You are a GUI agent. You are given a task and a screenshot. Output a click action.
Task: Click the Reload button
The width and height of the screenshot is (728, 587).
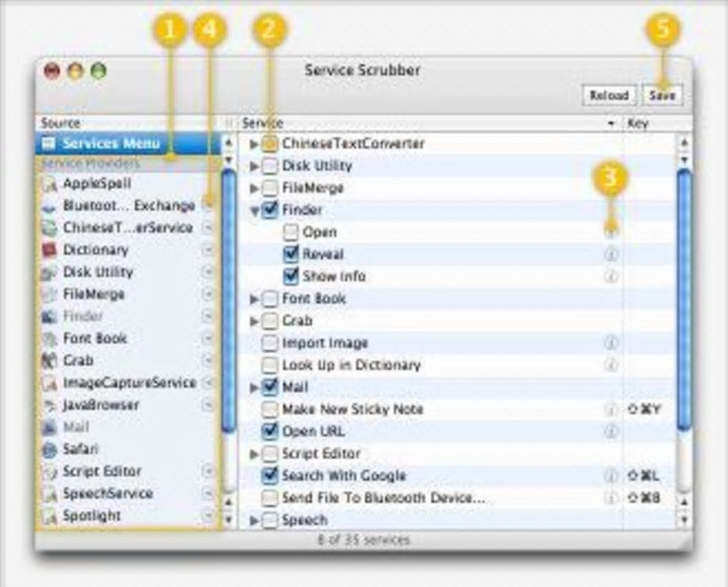click(x=609, y=95)
